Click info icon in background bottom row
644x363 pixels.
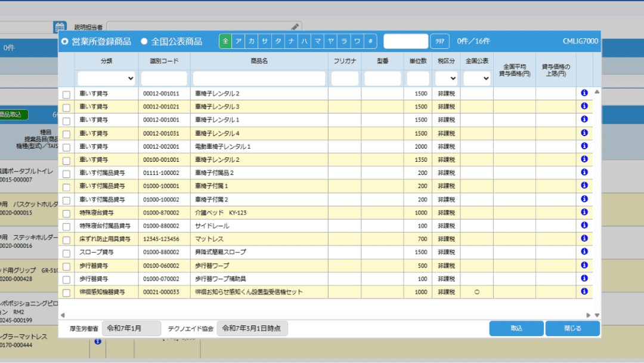coord(98,342)
